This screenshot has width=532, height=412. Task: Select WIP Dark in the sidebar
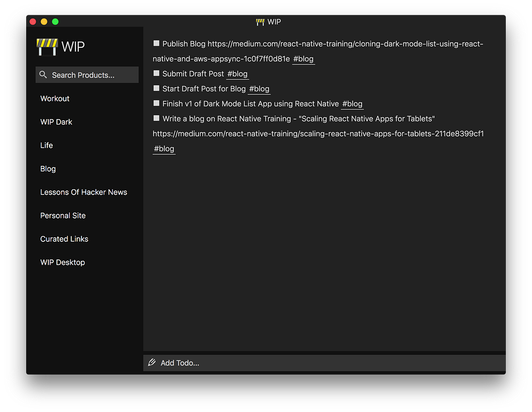click(56, 122)
